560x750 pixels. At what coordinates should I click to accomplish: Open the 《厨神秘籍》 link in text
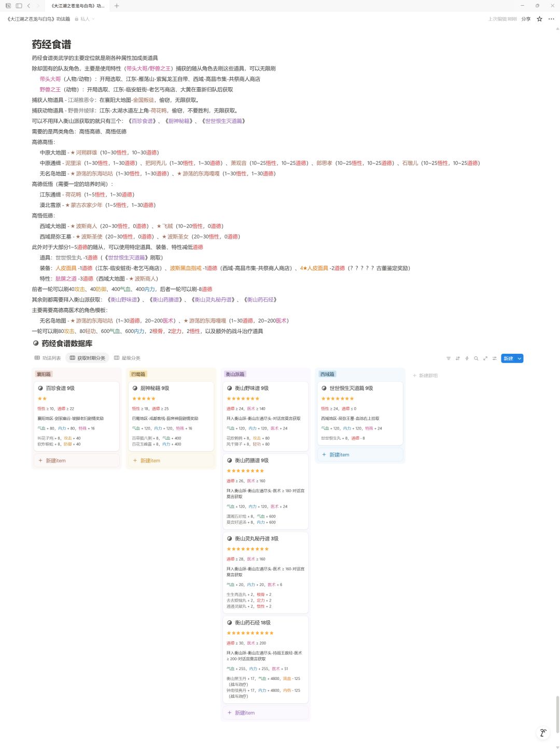click(180, 121)
